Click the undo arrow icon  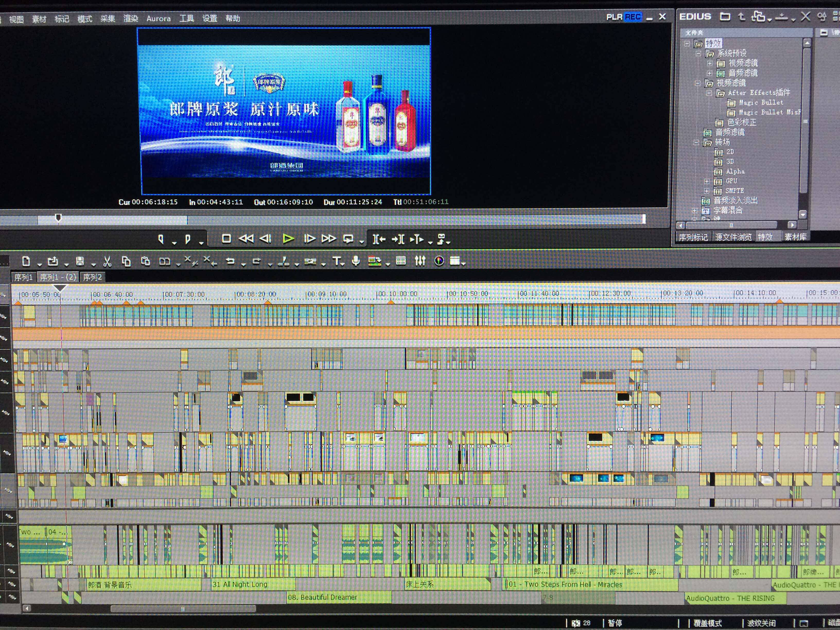(230, 261)
